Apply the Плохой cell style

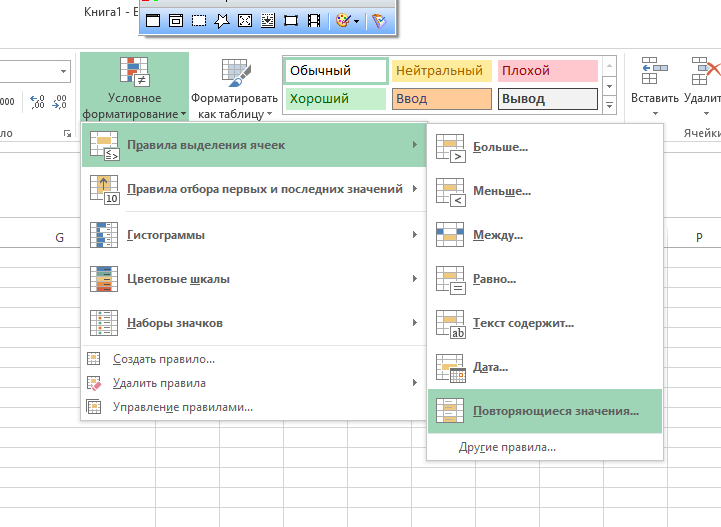[548, 71]
